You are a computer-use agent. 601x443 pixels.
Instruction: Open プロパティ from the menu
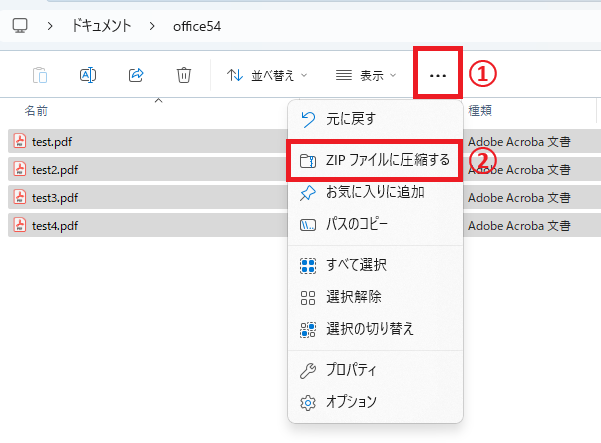pyautogui.click(x=375, y=370)
